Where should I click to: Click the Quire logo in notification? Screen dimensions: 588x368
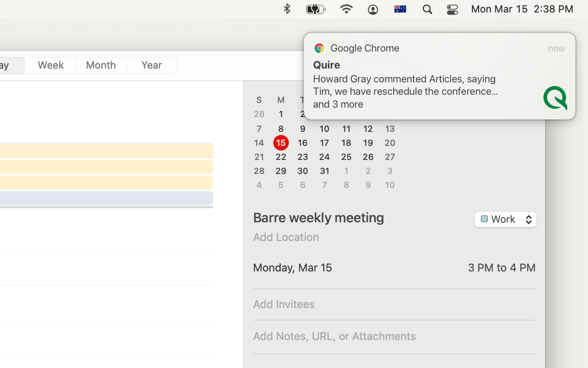pos(555,98)
